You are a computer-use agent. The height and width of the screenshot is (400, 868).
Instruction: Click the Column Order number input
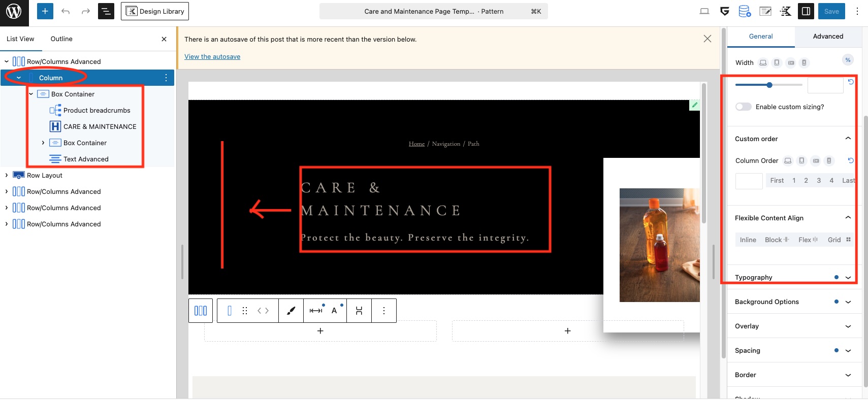[x=749, y=181]
